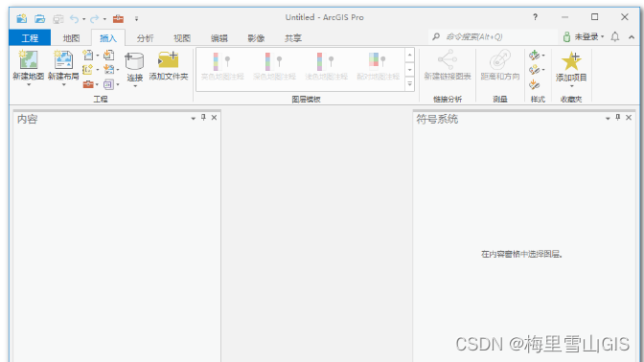Click the 距离和方向 measure icon
This screenshot has height=362, width=644.
[x=500, y=60]
